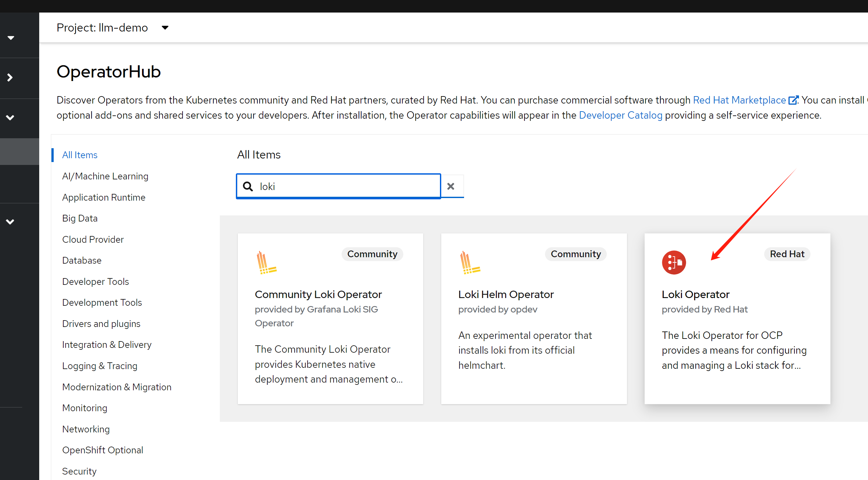Click in the loki search input field

[x=347, y=186]
